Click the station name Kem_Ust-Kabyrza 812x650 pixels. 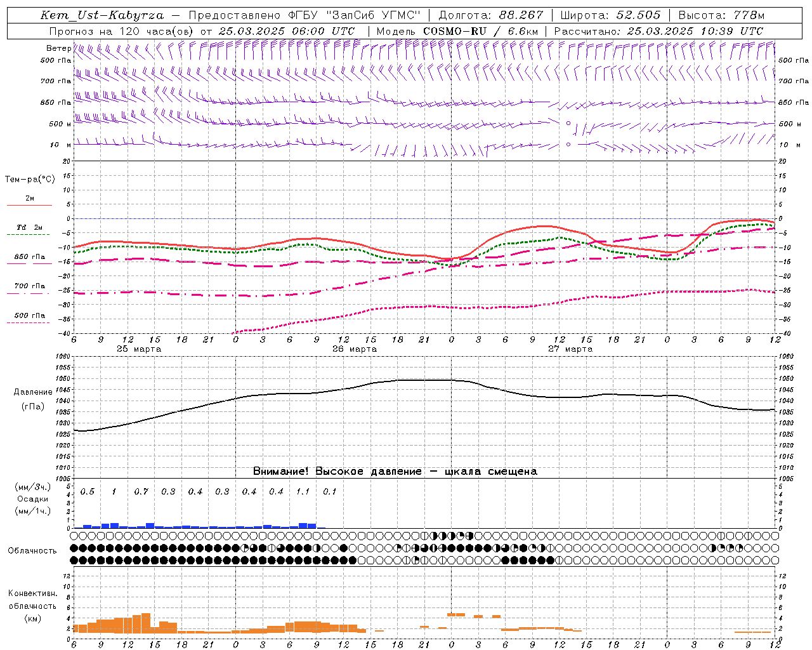[101, 15]
